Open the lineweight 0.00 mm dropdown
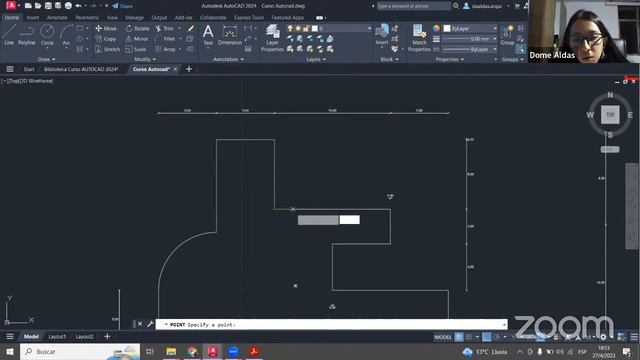 tap(470, 39)
